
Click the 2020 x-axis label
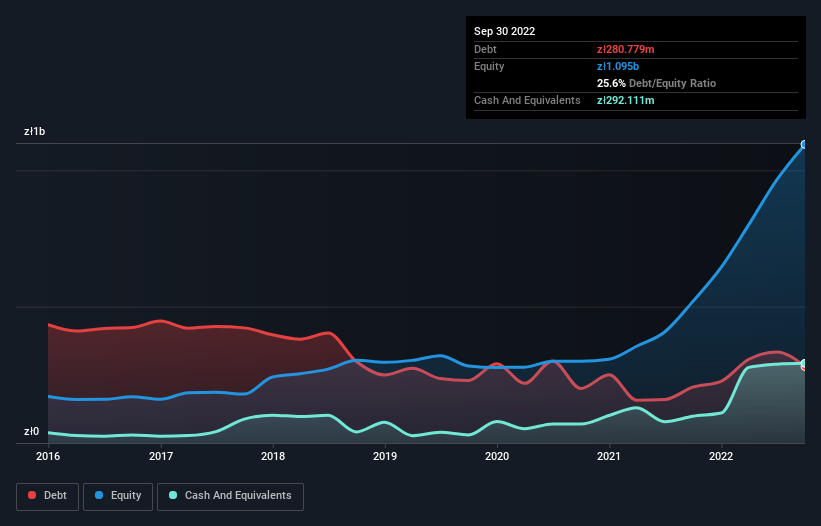pos(497,456)
